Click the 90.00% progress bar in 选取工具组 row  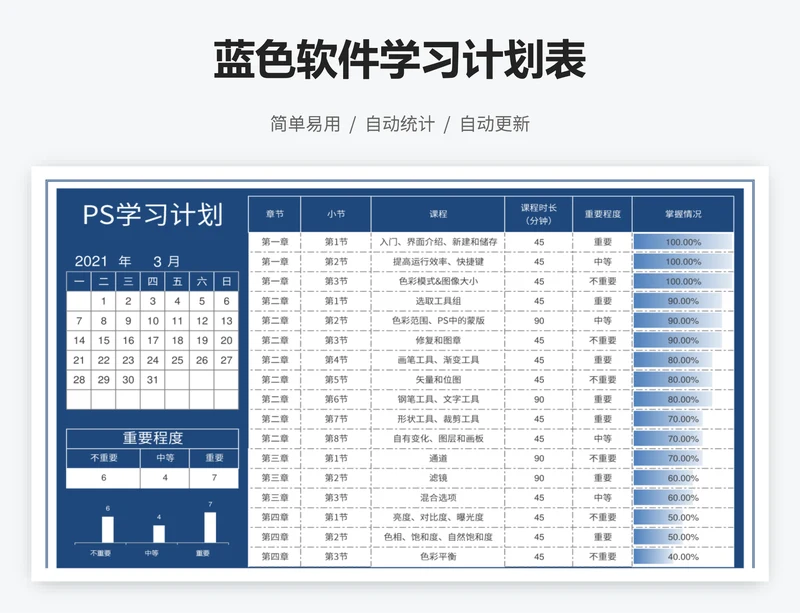(678, 301)
